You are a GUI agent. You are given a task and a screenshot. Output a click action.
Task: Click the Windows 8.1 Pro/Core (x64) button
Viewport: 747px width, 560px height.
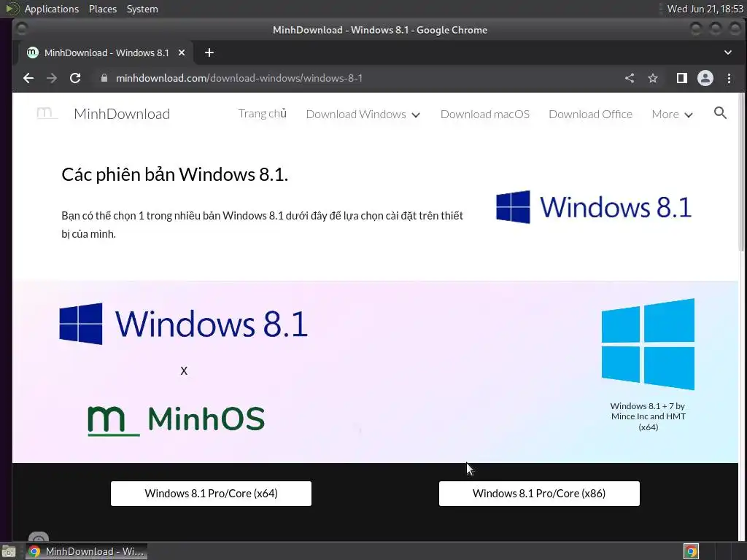211,494
